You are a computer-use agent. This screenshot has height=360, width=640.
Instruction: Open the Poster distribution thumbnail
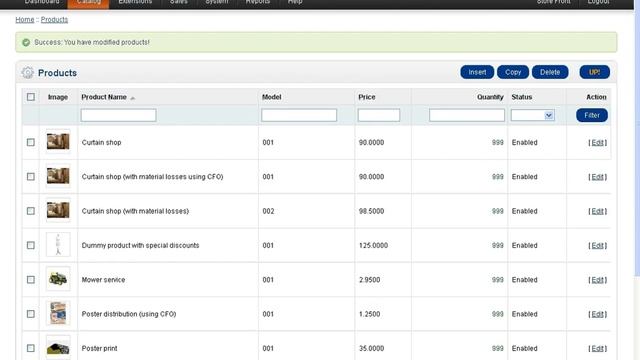point(58,313)
